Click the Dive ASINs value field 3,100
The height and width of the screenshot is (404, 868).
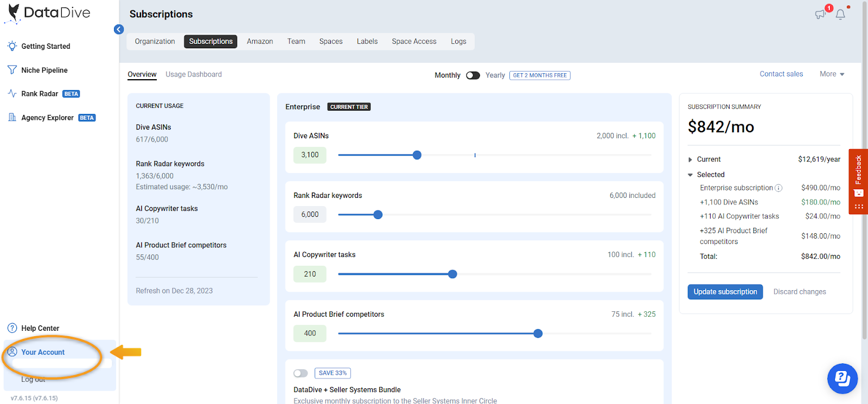[x=310, y=155]
